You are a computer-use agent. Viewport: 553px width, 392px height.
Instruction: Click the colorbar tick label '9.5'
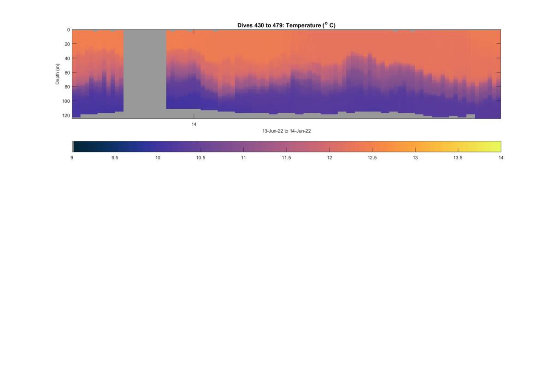[x=115, y=158]
